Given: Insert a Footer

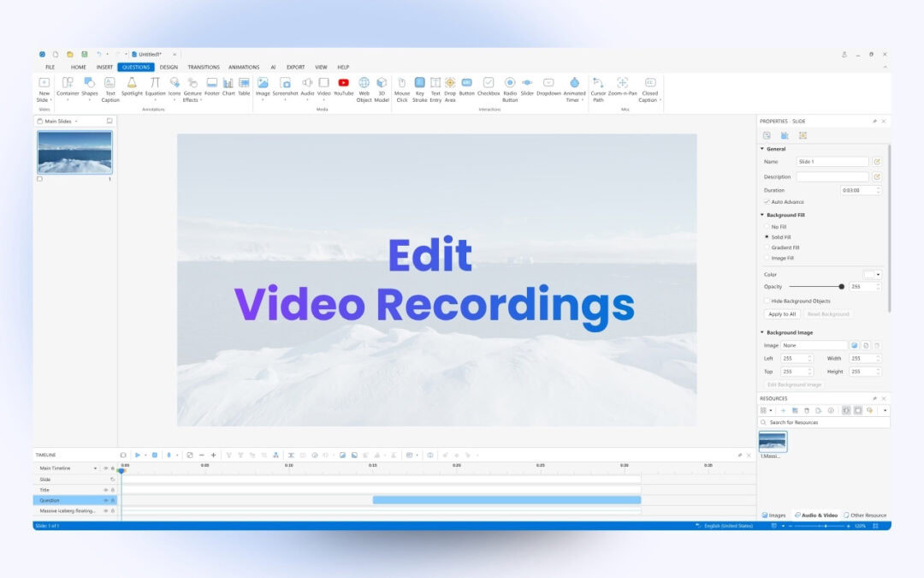Looking at the screenshot, I should tap(212, 86).
